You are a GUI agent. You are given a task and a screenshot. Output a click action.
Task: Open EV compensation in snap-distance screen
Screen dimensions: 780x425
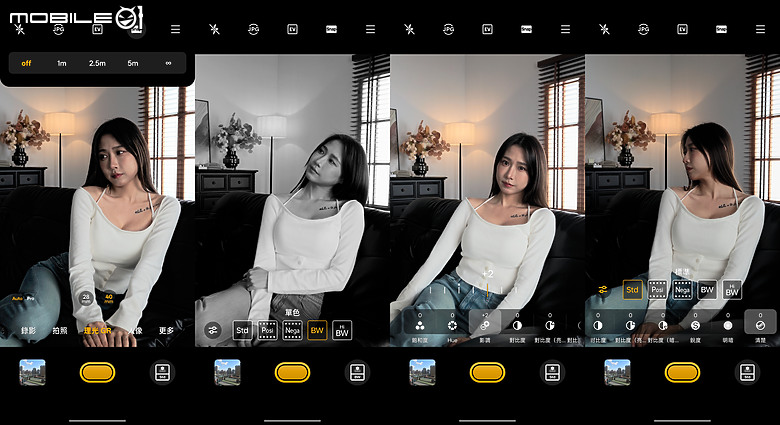pyautogui.click(x=98, y=29)
